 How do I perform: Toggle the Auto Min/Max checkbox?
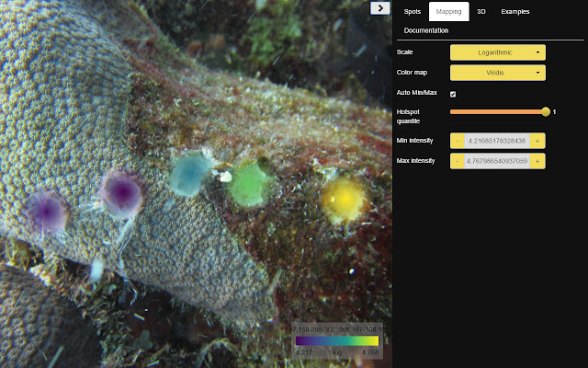[x=453, y=94]
